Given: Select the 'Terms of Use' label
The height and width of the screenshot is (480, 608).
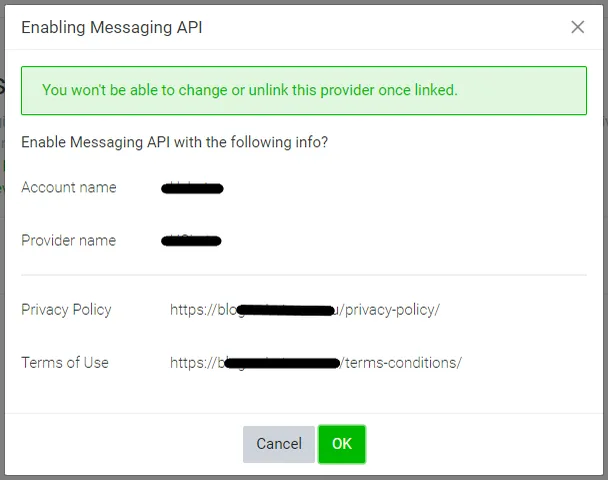Looking at the screenshot, I should point(65,363).
